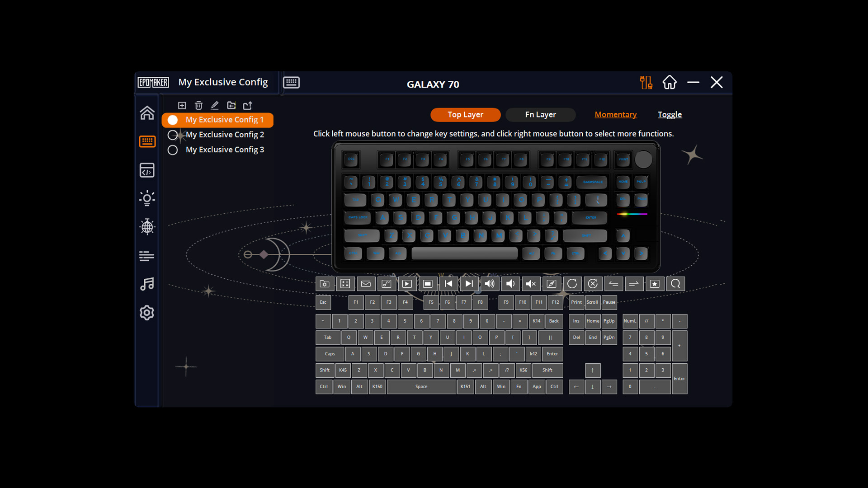
Task: Assign the browser compass multimedia key
Action: 552,284
